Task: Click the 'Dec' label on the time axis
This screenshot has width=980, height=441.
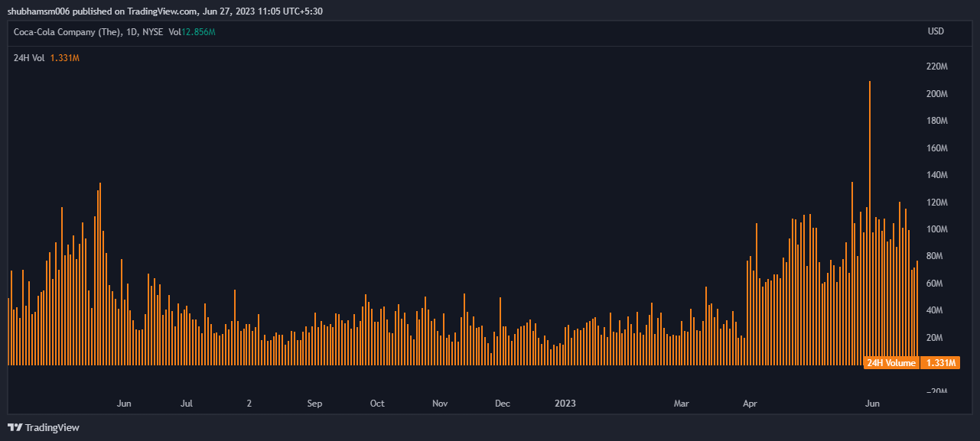Action: (503, 404)
